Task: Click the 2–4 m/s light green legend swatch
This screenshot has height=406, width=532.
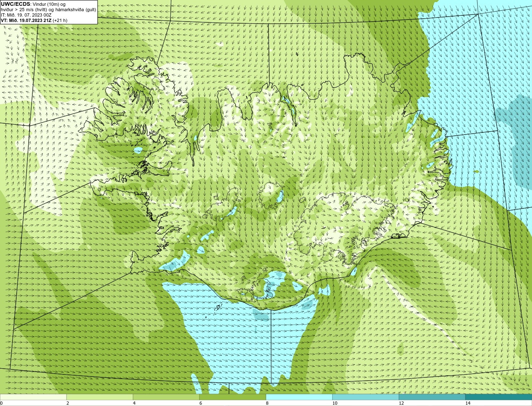Action: [x=100, y=397]
